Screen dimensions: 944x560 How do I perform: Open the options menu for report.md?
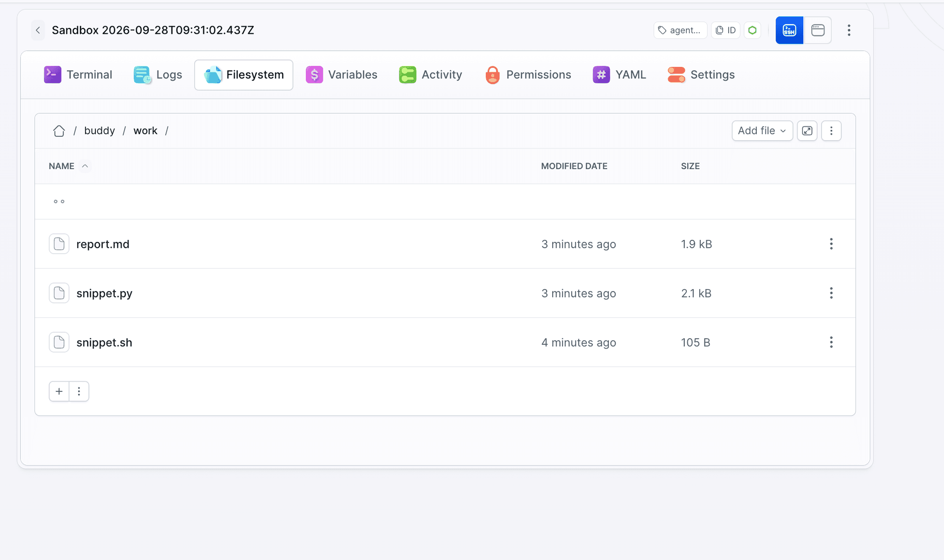(831, 244)
